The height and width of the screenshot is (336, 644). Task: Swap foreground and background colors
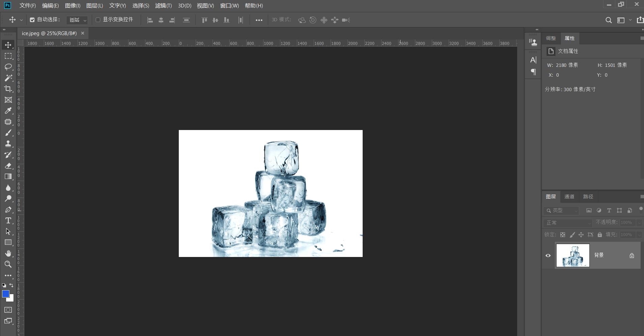point(11,285)
